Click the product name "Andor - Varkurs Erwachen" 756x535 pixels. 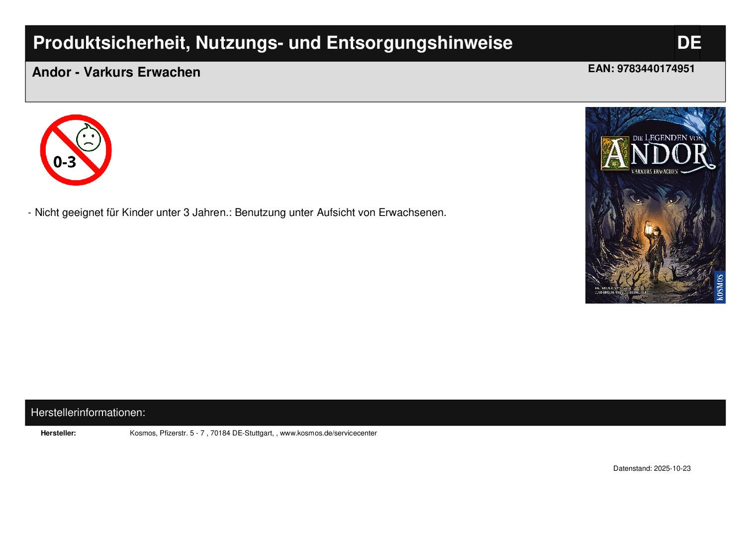click(x=116, y=72)
